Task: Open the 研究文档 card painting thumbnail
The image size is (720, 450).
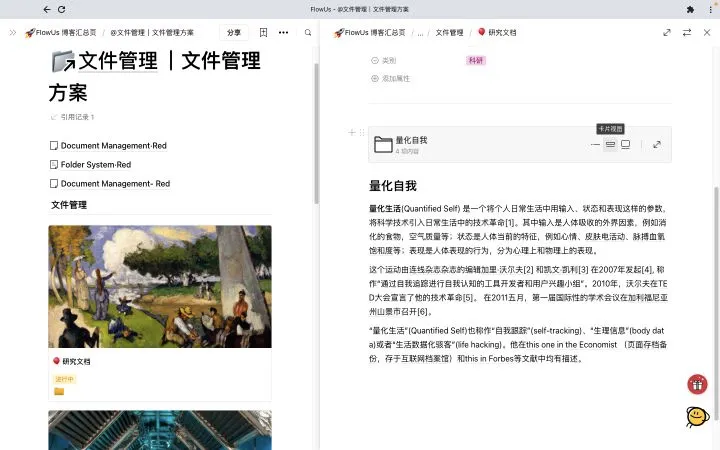Action: pos(160,287)
